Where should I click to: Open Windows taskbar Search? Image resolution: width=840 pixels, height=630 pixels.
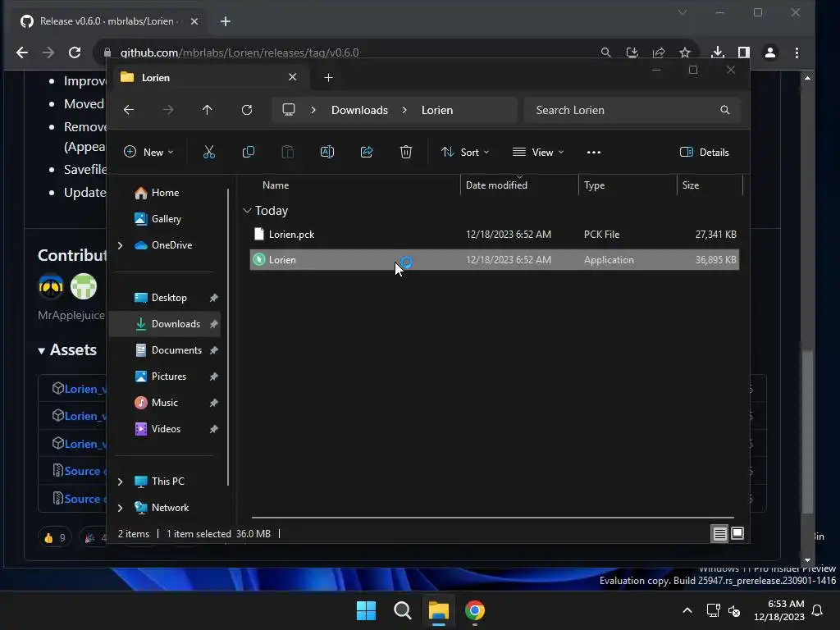[402, 610]
